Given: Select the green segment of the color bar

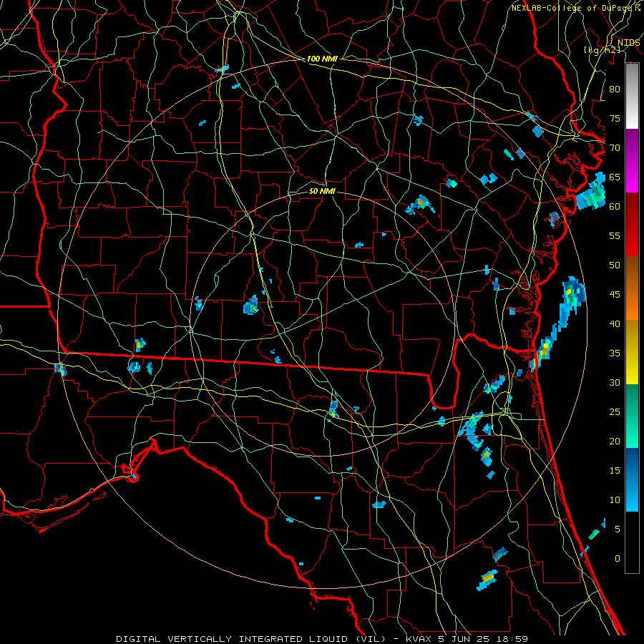Looking at the screenshot, I should click(x=632, y=416).
